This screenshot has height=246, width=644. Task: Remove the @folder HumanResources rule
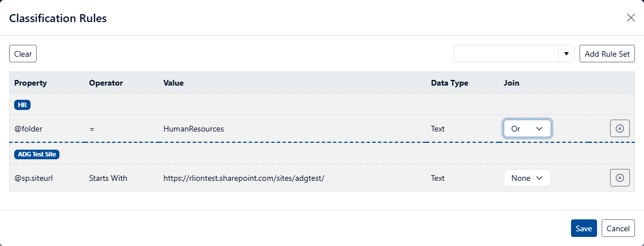(x=620, y=129)
